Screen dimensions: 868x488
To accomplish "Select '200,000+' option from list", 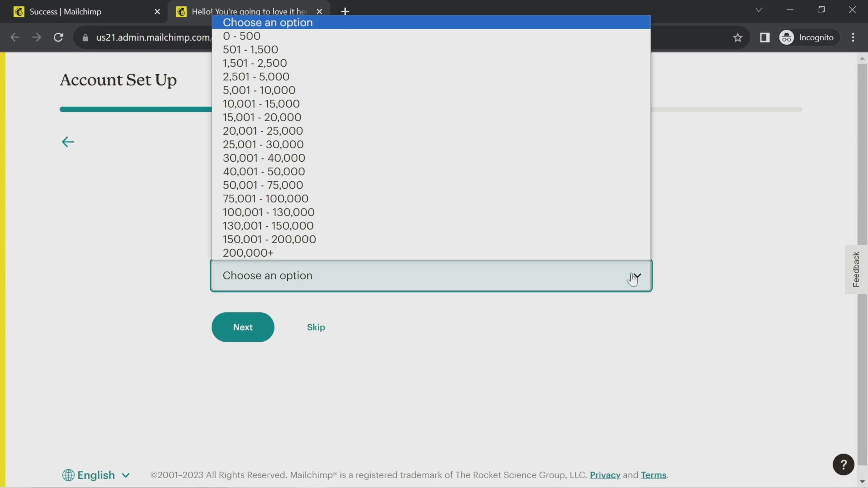I will pyautogui.click(x=248, y=253).
